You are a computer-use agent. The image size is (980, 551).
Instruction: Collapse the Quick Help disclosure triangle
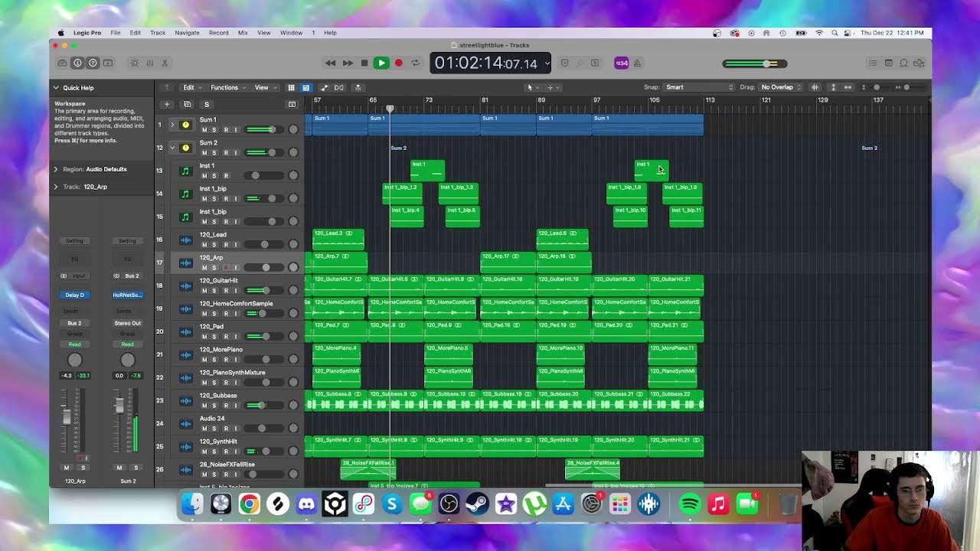click(x=56, y=88)
